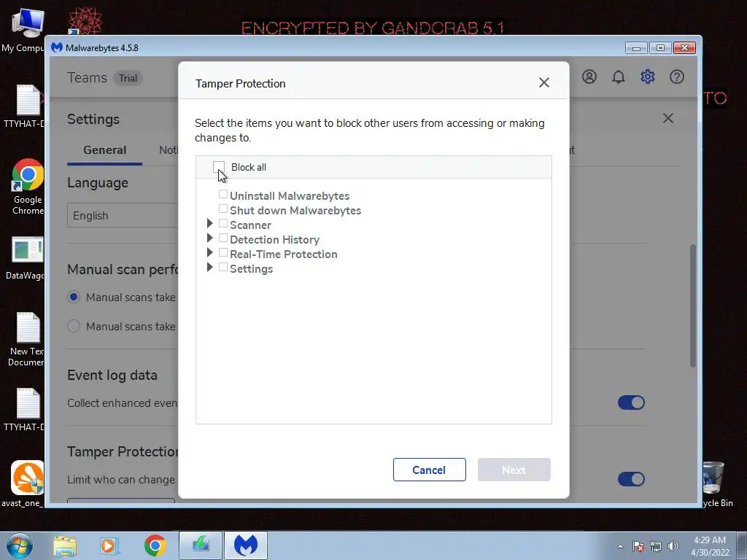
Task: Tick the Scanner checkbox
Action: coord(223,223)
